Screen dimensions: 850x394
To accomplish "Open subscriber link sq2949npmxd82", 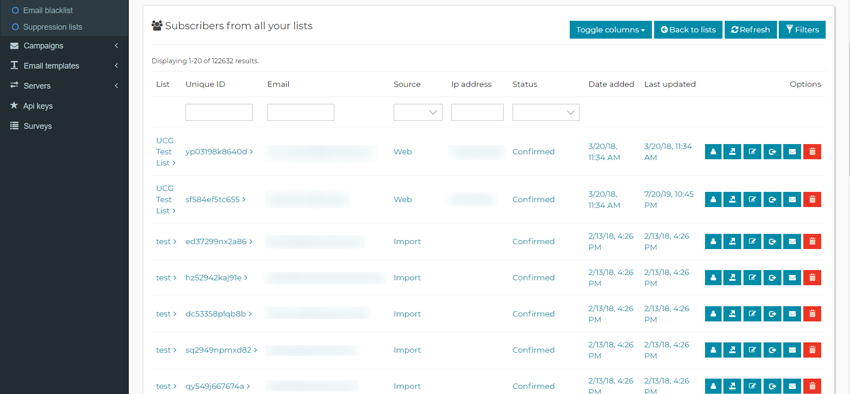I will point(221,350).
